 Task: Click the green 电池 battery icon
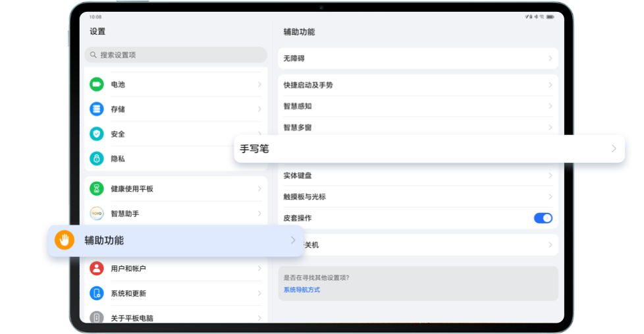coord(97,84)
